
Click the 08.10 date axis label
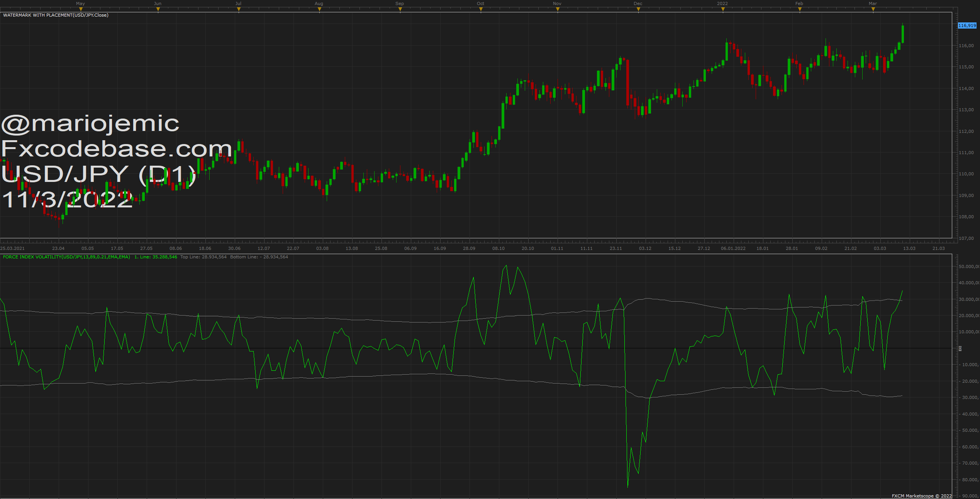click(498, 248)
